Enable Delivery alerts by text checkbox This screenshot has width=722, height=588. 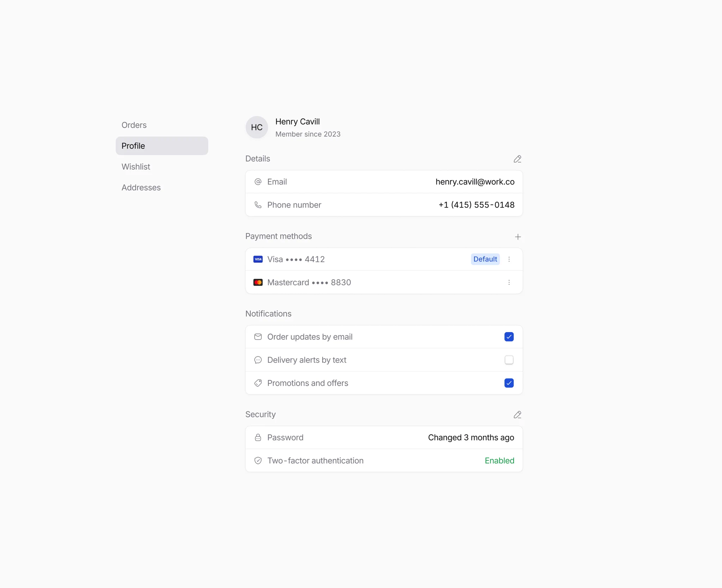pyautogui.click(x=509, y=360)
